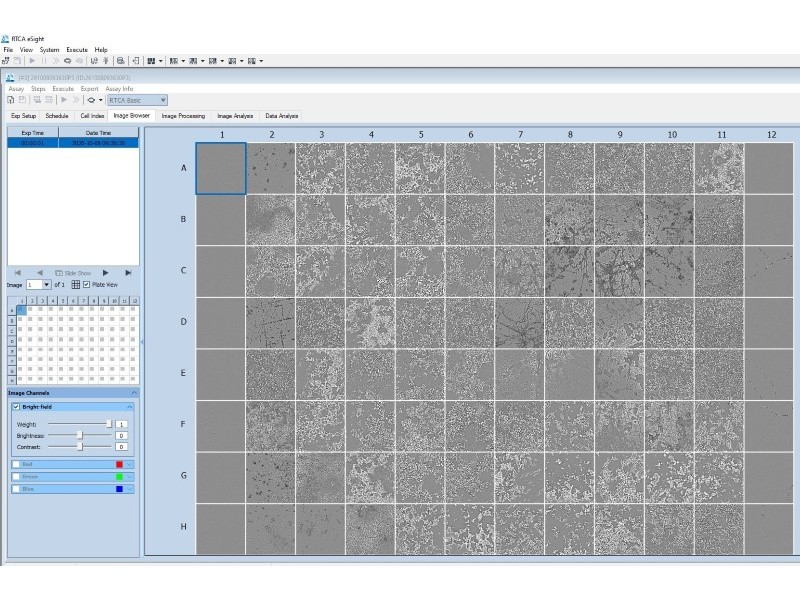Switch to the Exp Setup tab

point(23,116)
